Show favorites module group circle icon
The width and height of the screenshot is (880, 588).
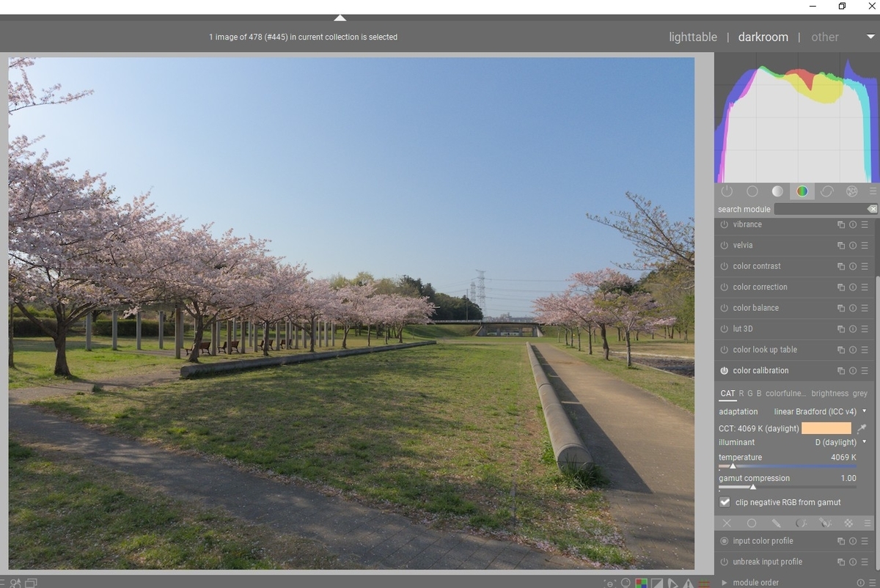pyautogui.click(x=752, y=191)
